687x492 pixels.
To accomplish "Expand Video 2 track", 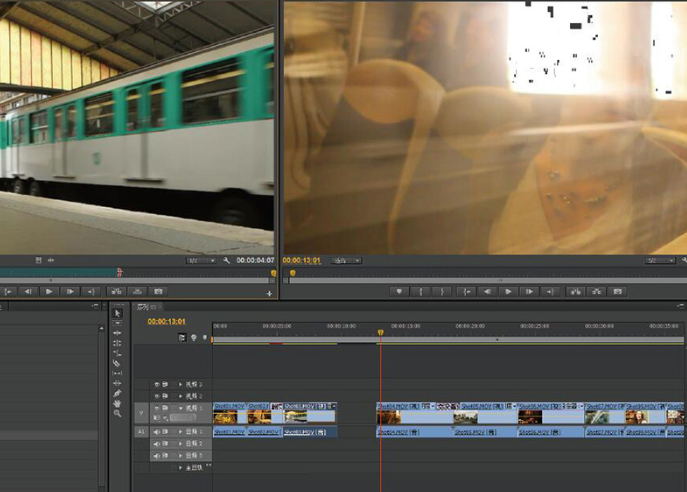I will point(180,396).
